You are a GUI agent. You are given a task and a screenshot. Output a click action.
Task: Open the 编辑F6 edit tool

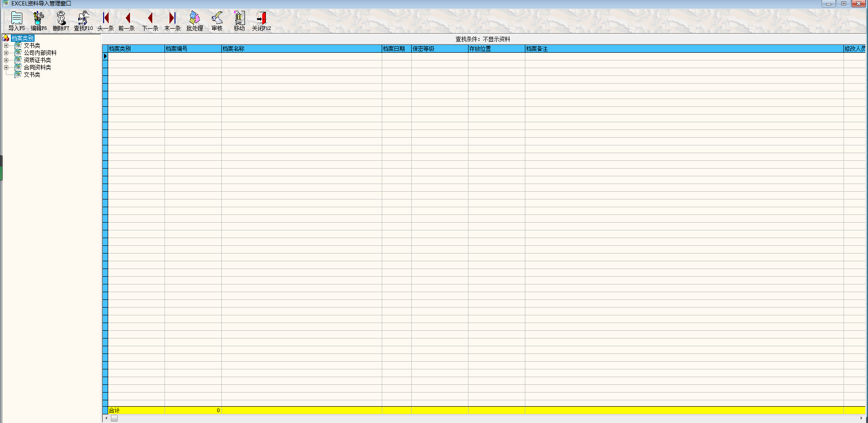(x=39, y=21)
